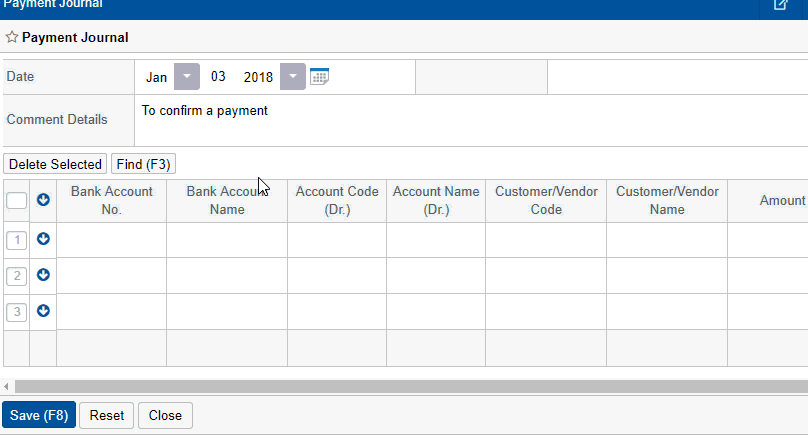Click the Close button at the bottom
Viewport: 808px width, 448px height.
click(165, 415)
